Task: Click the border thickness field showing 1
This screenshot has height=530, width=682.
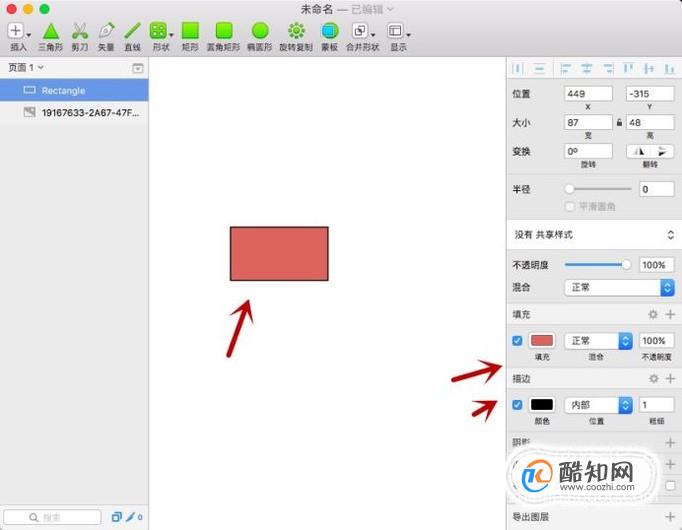Action: (x=656, y=405)
